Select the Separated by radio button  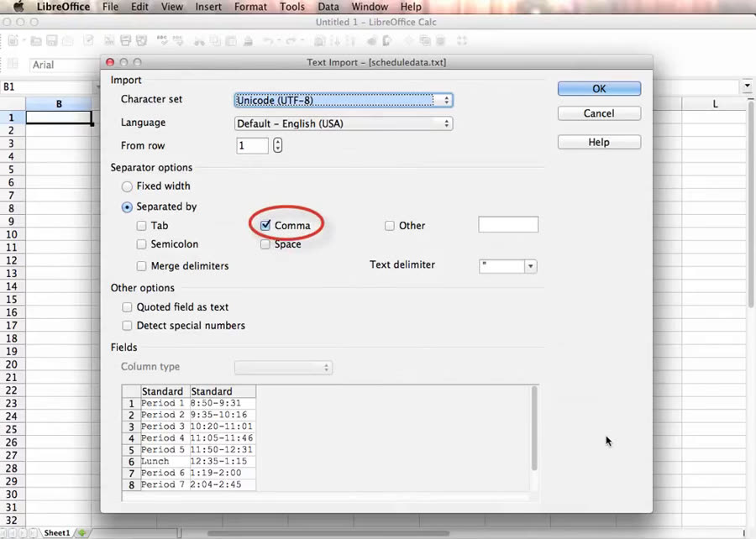127,207
